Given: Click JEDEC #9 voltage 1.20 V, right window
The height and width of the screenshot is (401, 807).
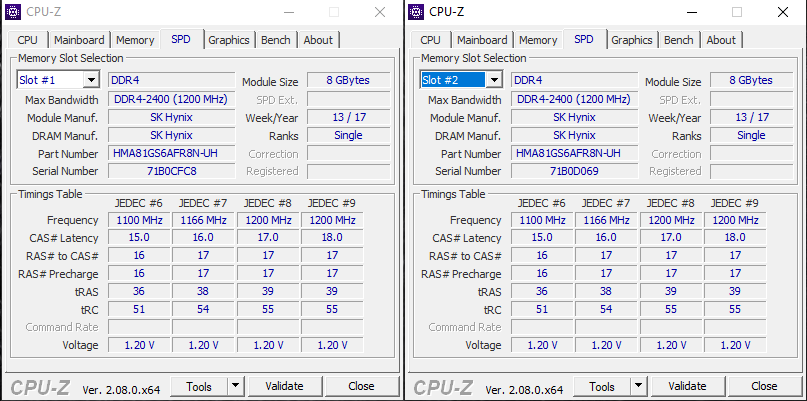Looking at the screenshot, I should (735, 345).
